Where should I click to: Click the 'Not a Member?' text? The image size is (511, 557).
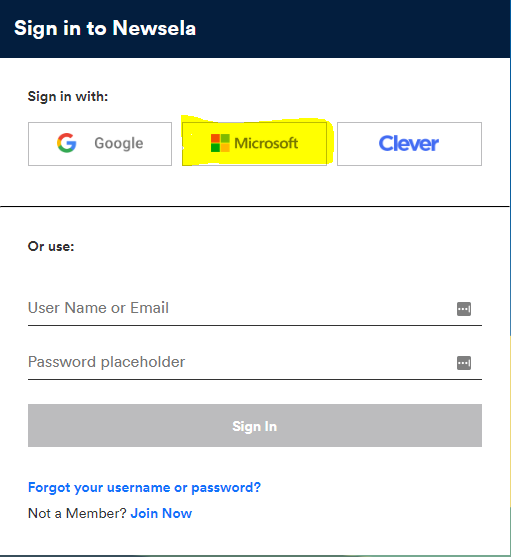tap(77, 513)
